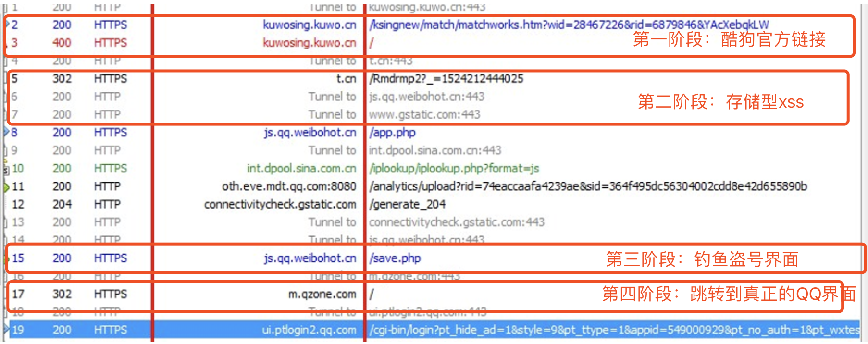This screenshot has width=868, height=344.
Task: Click the Tunnel to host cell of session 7
Action: point(332,115)
